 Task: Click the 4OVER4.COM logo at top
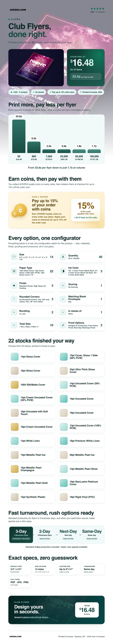click(x=18, y=10)
